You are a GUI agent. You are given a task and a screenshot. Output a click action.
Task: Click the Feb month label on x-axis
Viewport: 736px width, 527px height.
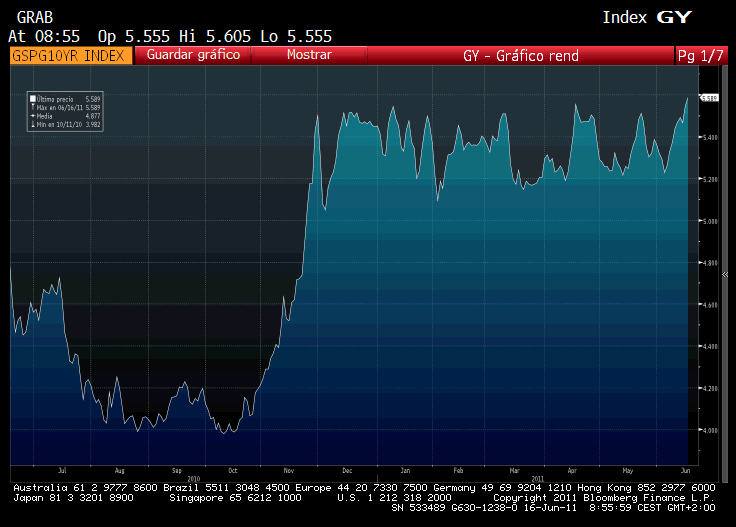(x=458, y=470)
